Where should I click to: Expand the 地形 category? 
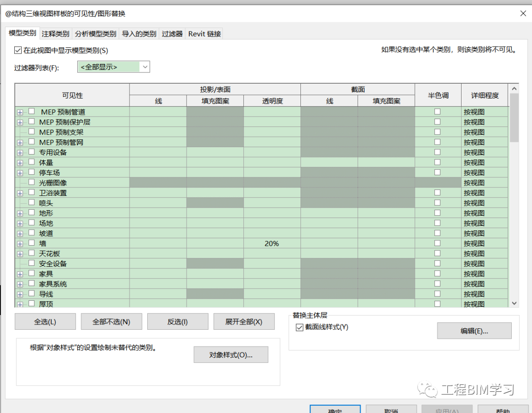pos(20,214)
